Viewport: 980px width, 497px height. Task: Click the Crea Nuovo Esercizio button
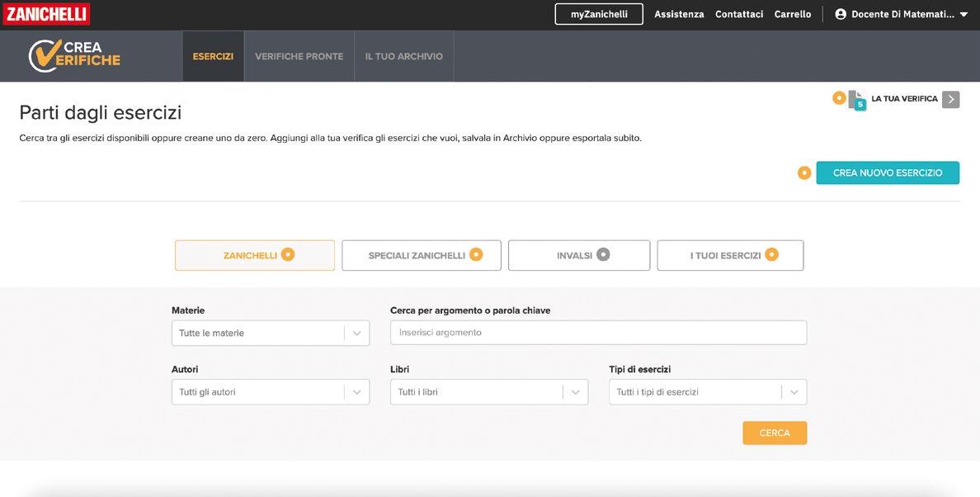pyautogui.click(x=888, y=173)
